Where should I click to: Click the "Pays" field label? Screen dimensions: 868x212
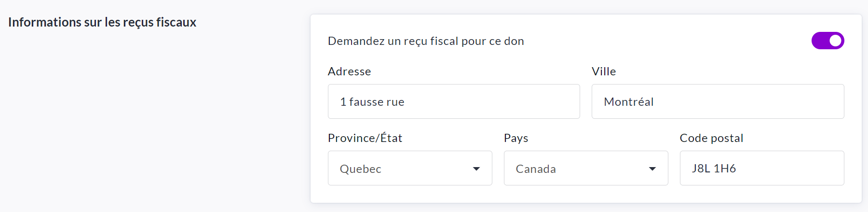(x=516, y=138)
